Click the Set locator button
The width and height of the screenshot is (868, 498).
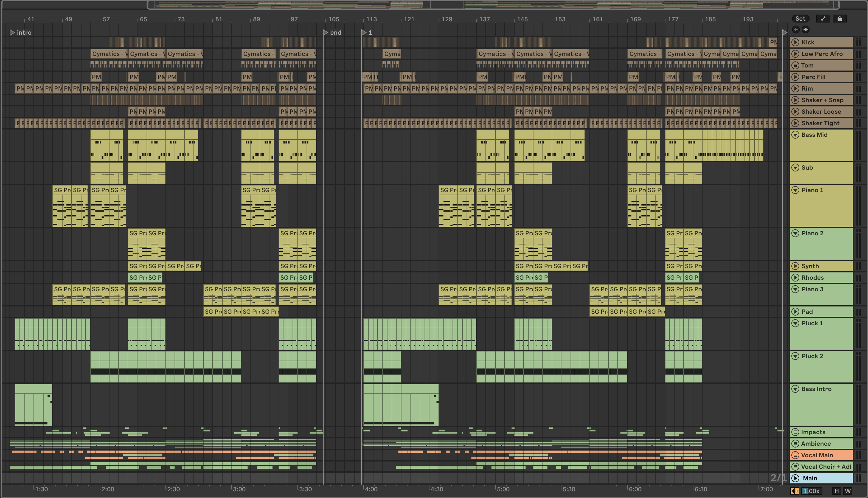point(800,19)
